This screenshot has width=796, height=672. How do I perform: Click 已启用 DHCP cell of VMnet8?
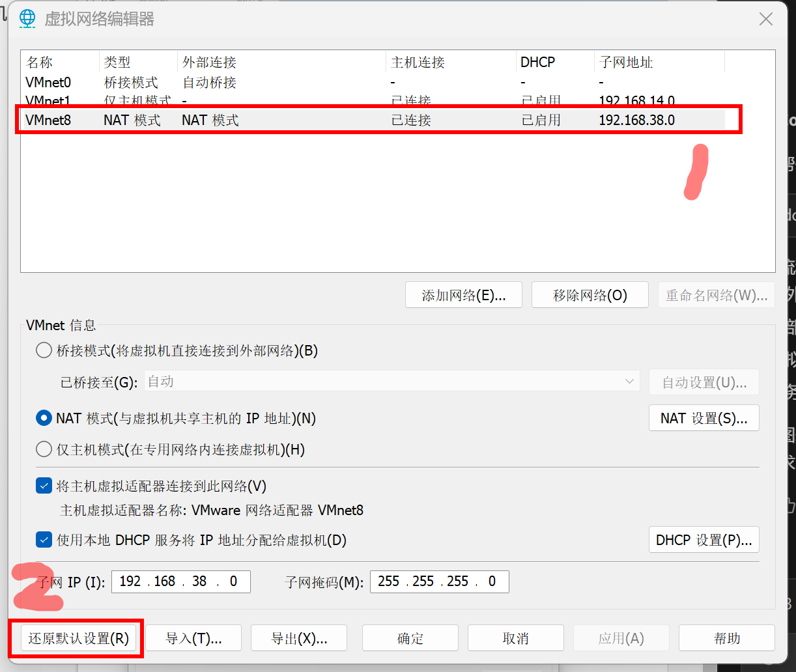(541, 120)
